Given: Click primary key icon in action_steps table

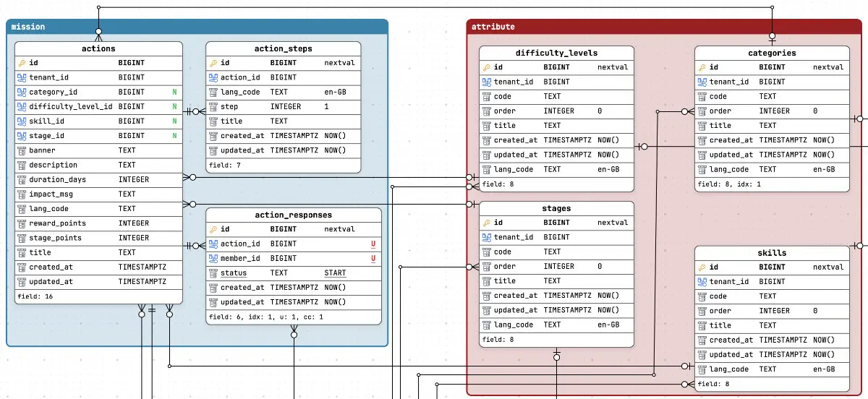Looking at the screenshot, I should tap(213, 63).
